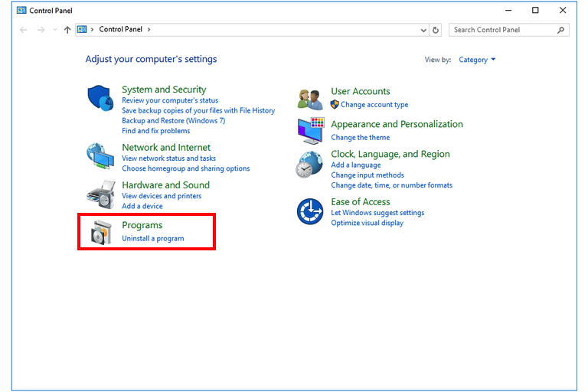The width and height of the screenshot is (588, 392).
Task: Click the Programs disc box icon
Action: click(101, 233)
